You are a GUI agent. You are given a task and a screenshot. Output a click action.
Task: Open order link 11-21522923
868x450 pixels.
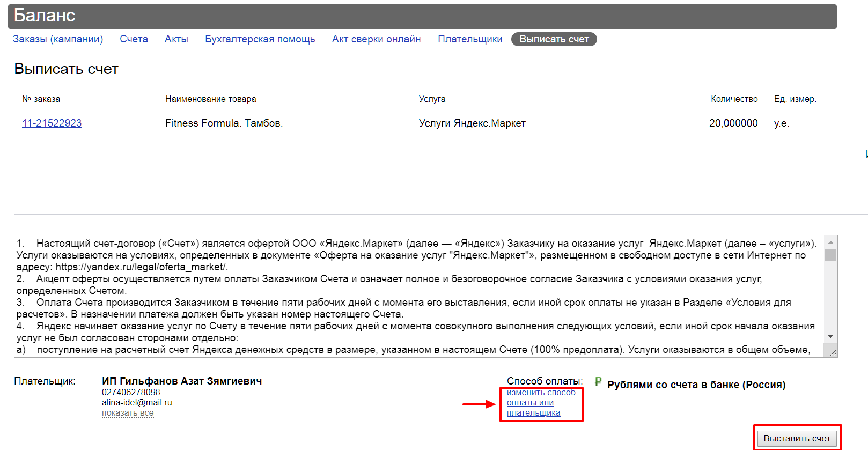point(52,123)
